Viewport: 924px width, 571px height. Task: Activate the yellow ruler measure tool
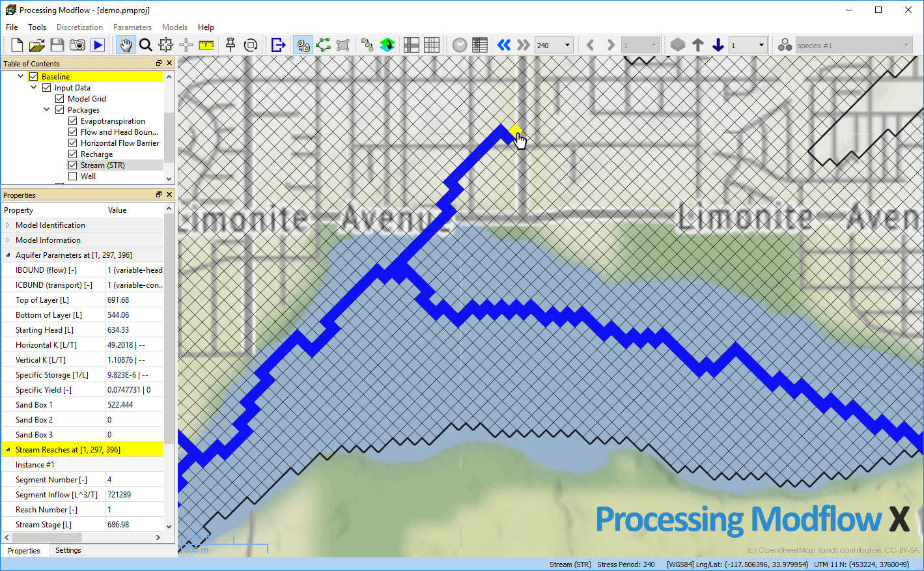click(x=206, y=45)
